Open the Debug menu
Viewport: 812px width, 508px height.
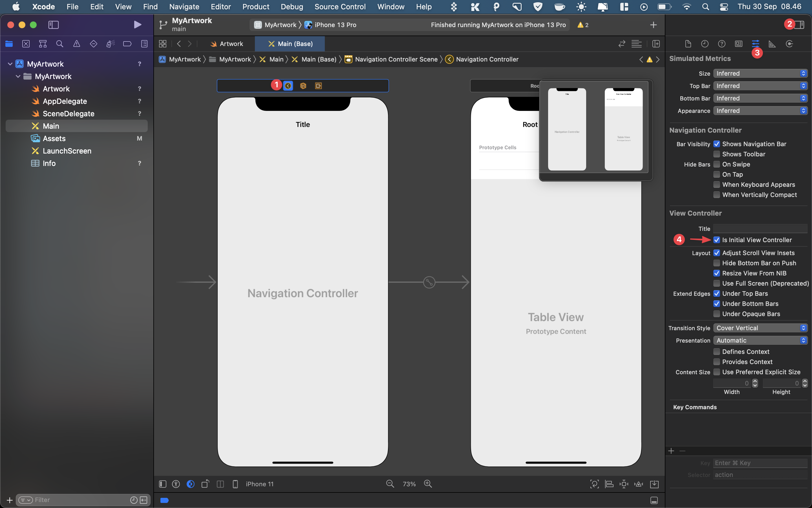tap(292, 7)
